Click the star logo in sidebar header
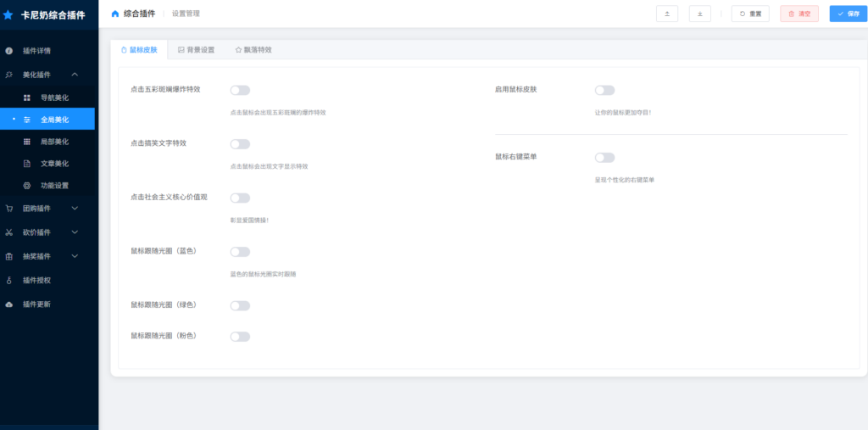The height and width of the screenshot is (430, 868). (8, 14)
